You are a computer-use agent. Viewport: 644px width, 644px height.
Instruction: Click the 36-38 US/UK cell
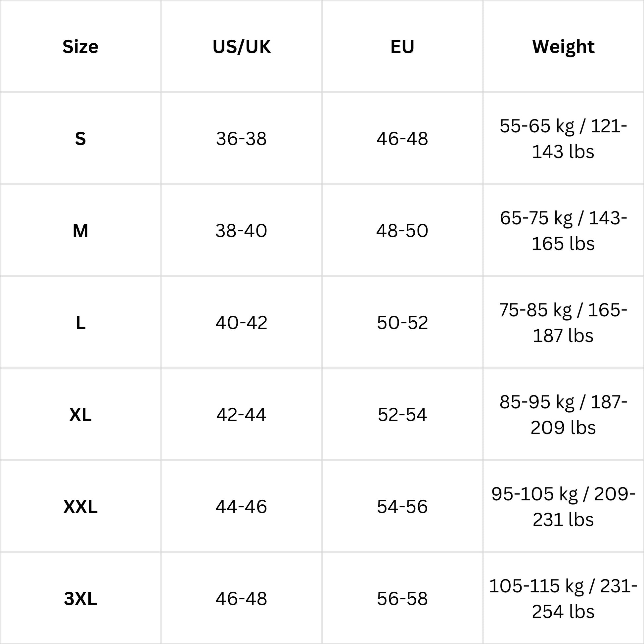tap(241, 139)
